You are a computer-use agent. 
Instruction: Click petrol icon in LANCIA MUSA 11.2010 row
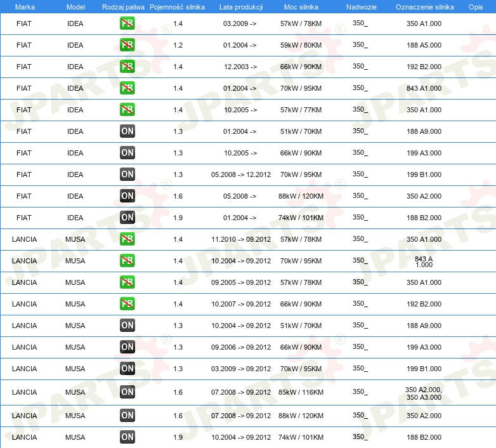click(x=127, y=239)
